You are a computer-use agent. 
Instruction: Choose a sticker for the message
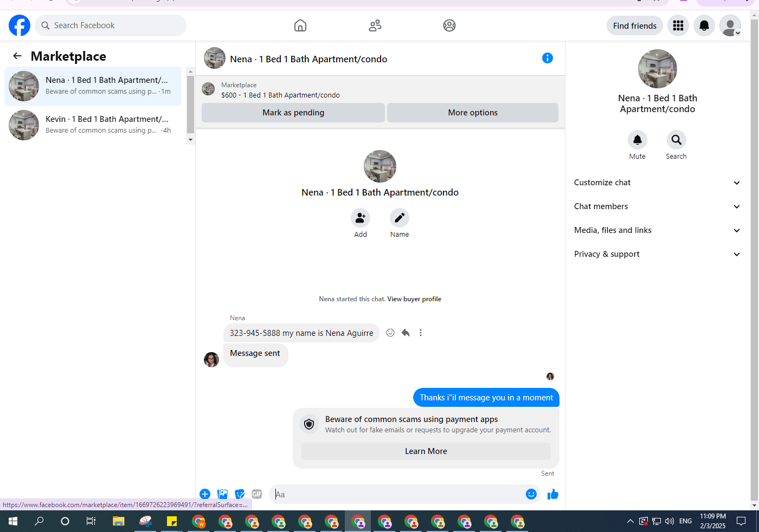(240, 494)
